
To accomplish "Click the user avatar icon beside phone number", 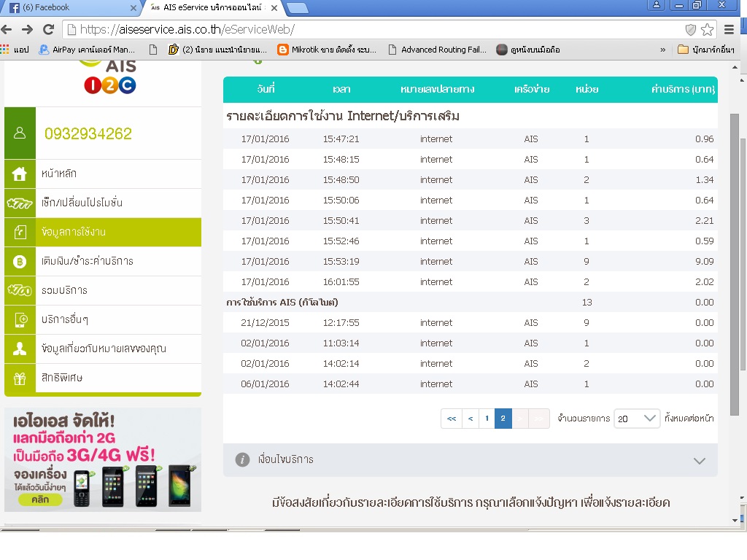I will coord(20,133).
